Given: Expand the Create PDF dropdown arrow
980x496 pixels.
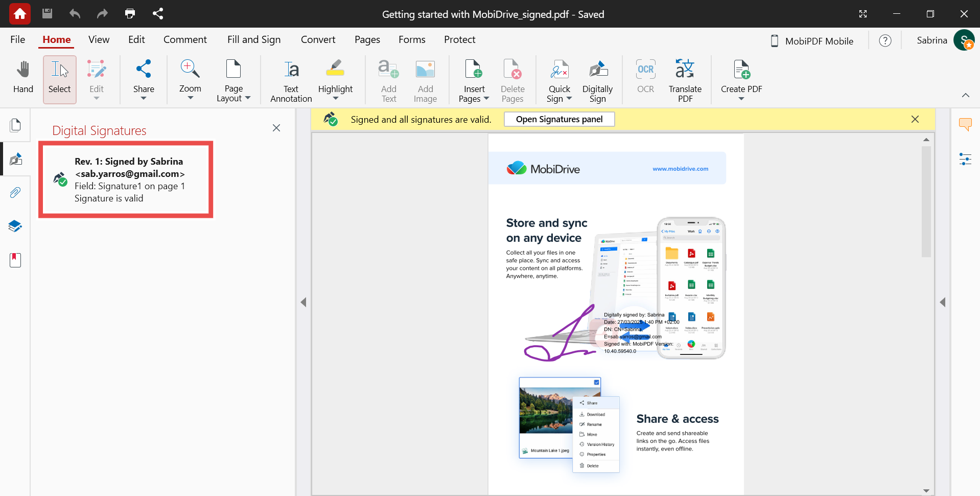Looking at the screenshot, I should pos(741,98).
